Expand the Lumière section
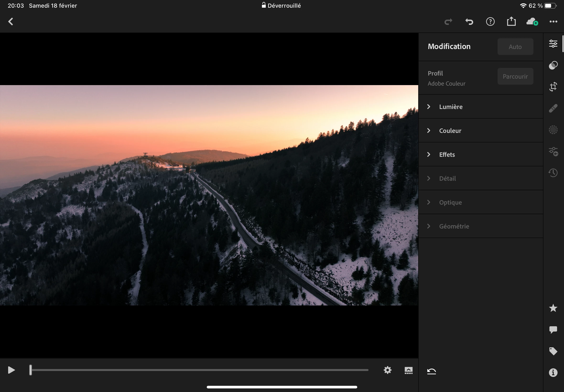The image size is (564, 392). click(x=451, y=107)
